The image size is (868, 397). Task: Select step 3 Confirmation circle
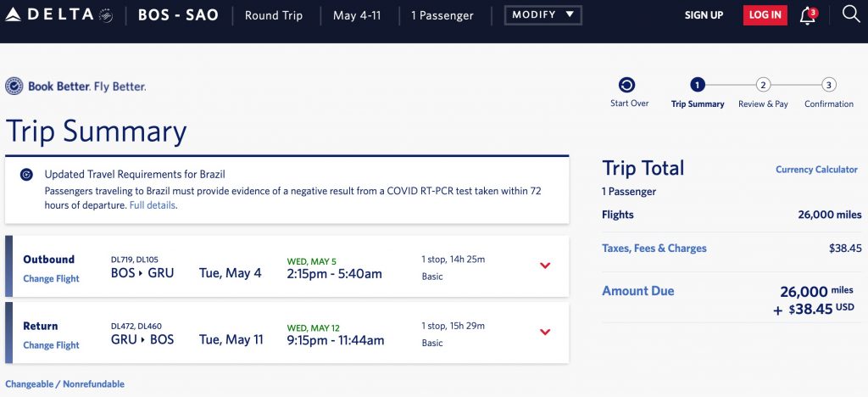coord(829,85)
